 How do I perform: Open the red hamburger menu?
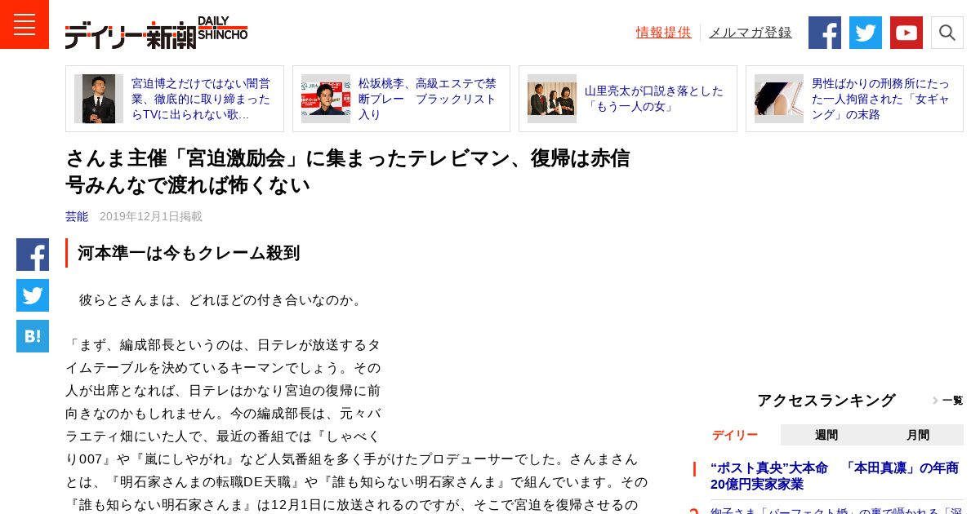24,24
